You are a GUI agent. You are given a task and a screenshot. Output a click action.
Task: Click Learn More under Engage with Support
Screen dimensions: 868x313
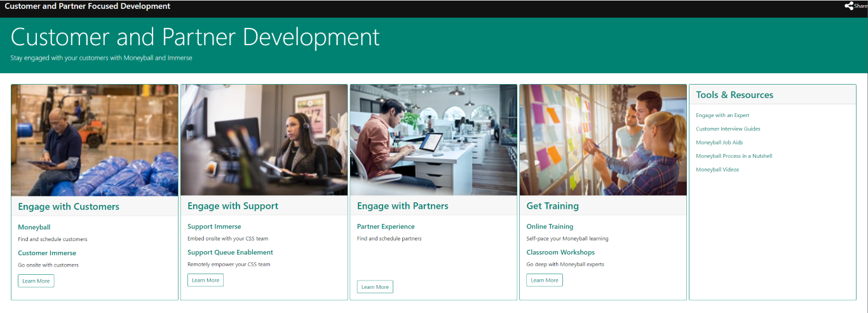click(205, 281)
